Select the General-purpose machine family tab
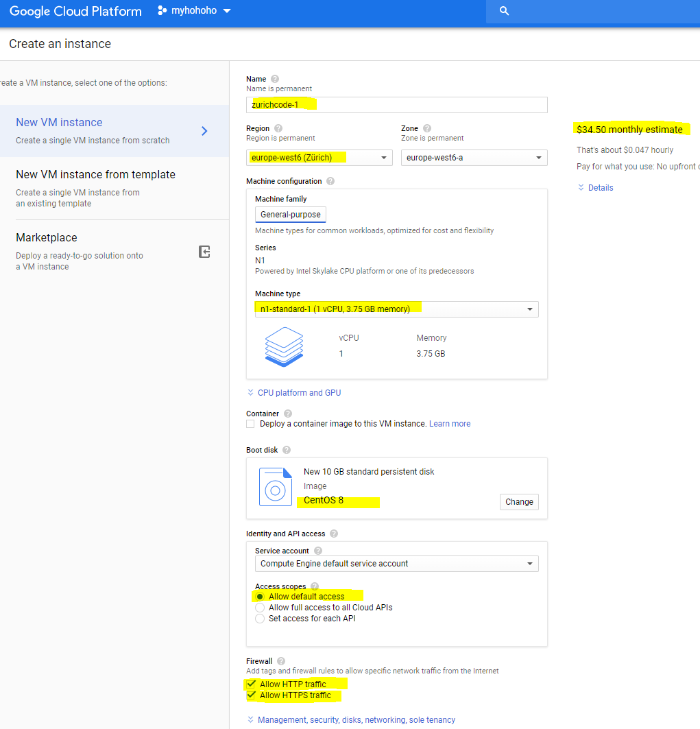This screenshot has width=700, height=729. point(291,215)
